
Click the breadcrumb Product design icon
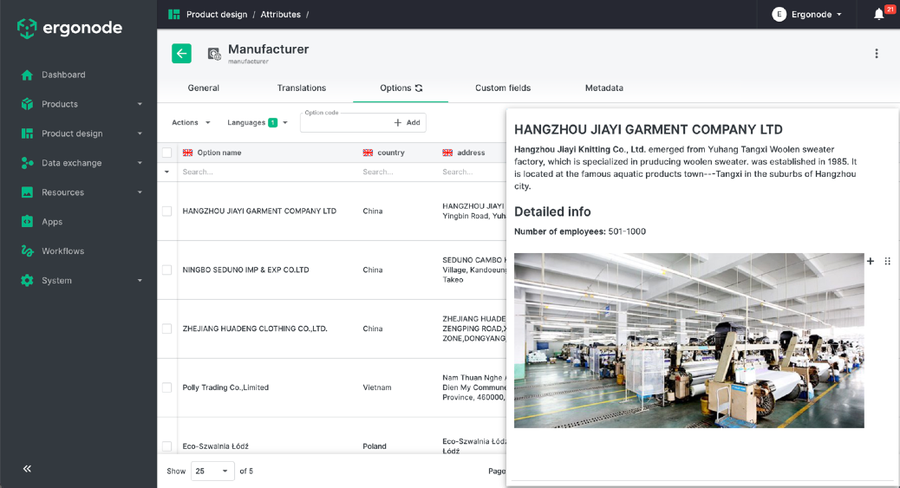tap(174, 14)
